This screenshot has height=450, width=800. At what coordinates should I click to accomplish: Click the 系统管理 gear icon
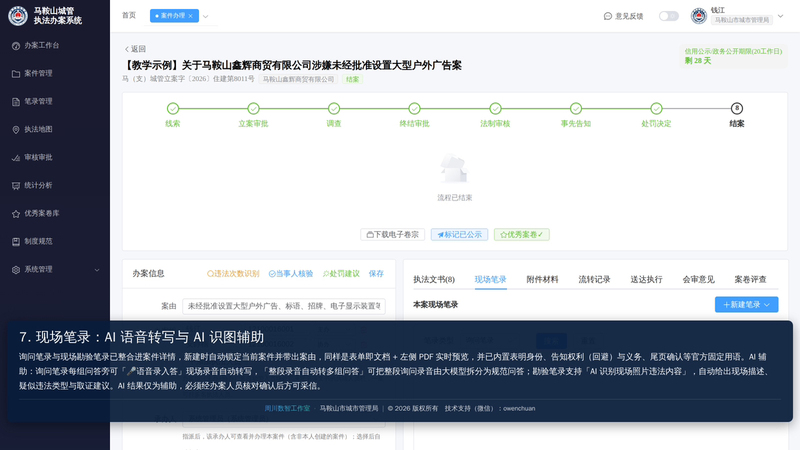(16, 270)
